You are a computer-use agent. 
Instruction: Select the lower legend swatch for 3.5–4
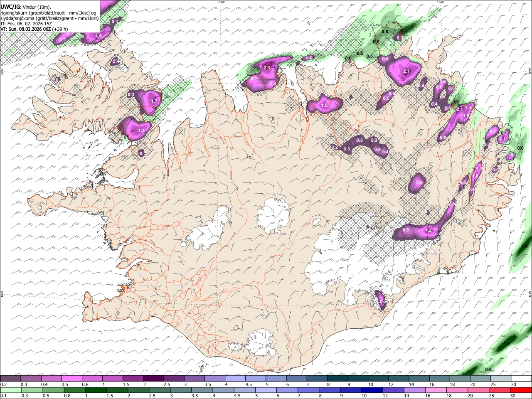202,390
